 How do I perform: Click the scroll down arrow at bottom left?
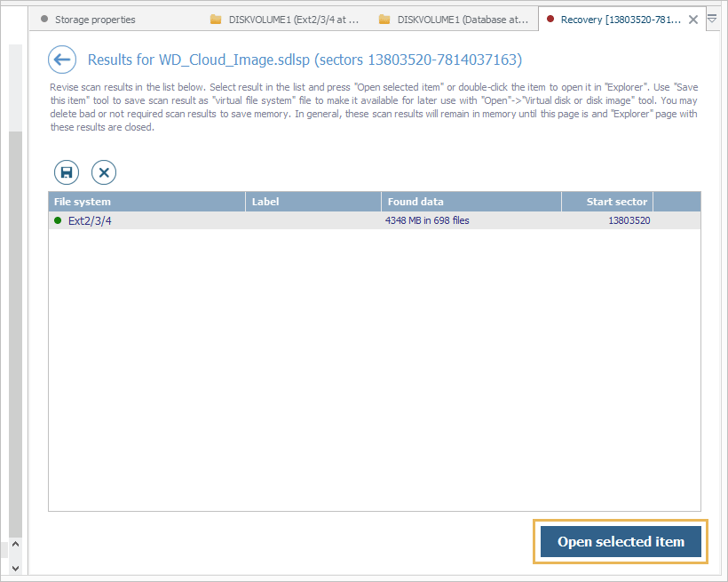pos(13,566)
